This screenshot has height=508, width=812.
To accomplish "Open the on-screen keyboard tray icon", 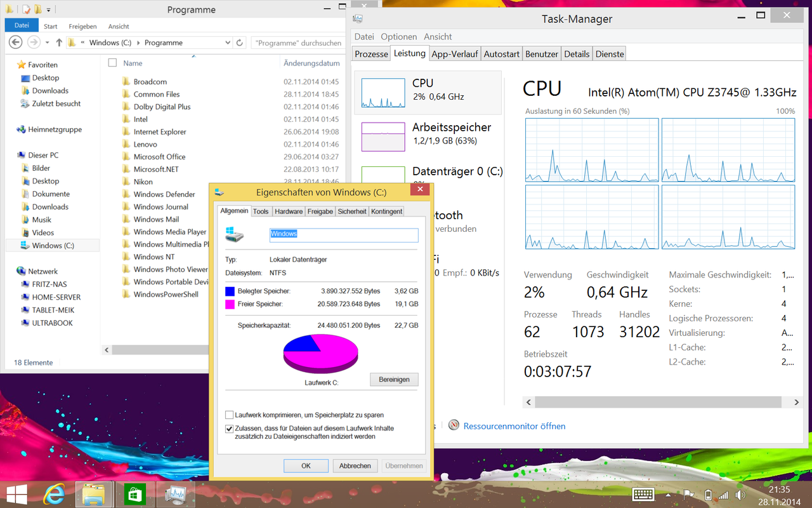I will click(x=643, y=495).
